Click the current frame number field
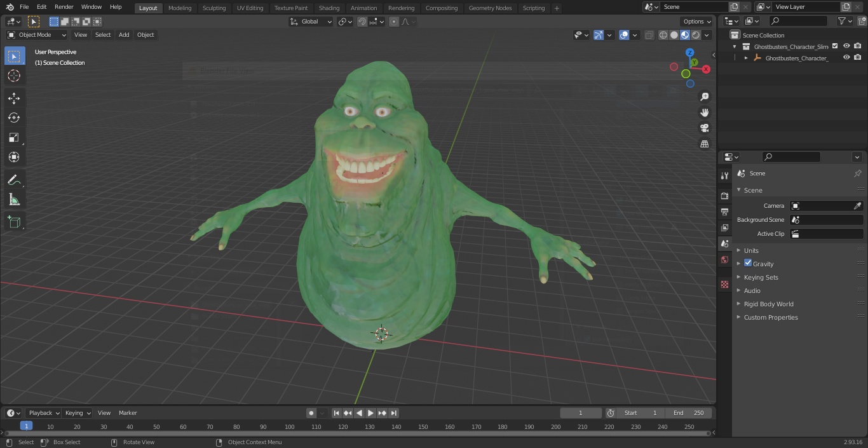 580,413
